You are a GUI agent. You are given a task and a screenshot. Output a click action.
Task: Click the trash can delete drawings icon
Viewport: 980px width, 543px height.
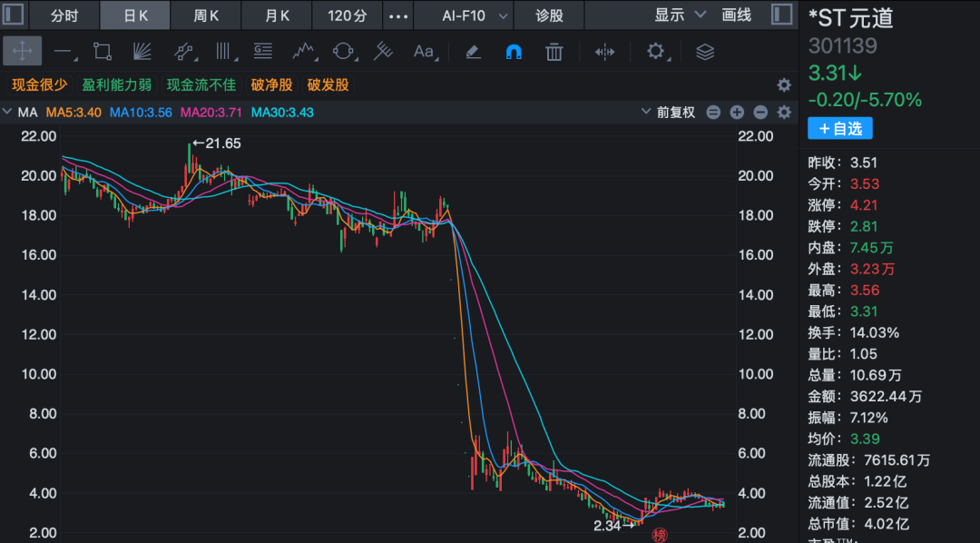pyautogui.click(x=554, y=51)
